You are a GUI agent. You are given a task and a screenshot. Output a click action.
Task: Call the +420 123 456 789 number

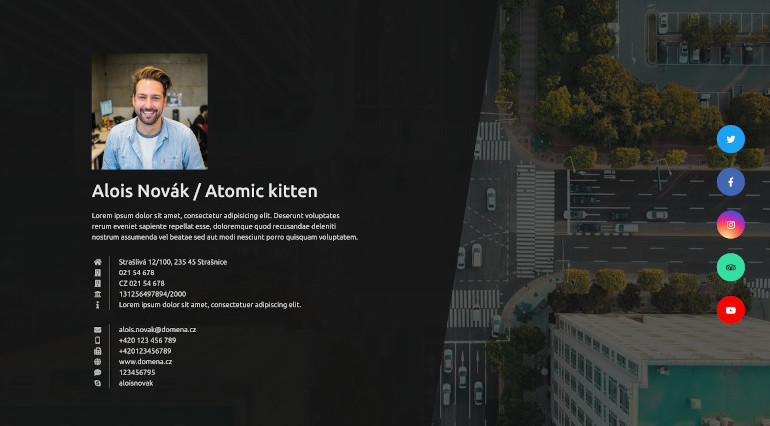tap(147, 341)
